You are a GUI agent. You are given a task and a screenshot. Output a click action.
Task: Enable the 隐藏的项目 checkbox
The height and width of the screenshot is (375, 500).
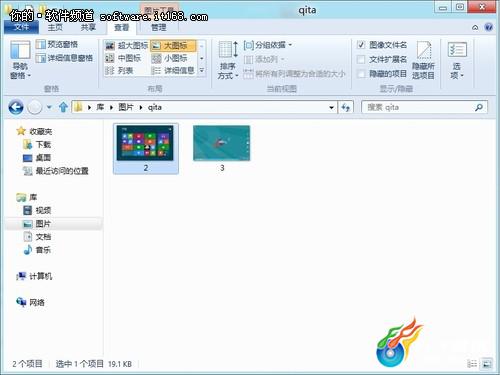pyautogui.click(x=361, y=74)
